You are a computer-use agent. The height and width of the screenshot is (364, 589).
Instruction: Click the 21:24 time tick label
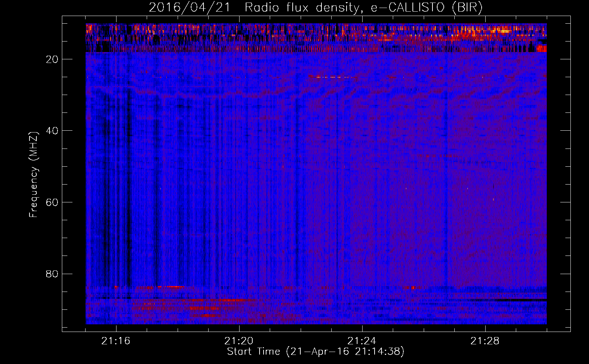click(x=362, y=341)
